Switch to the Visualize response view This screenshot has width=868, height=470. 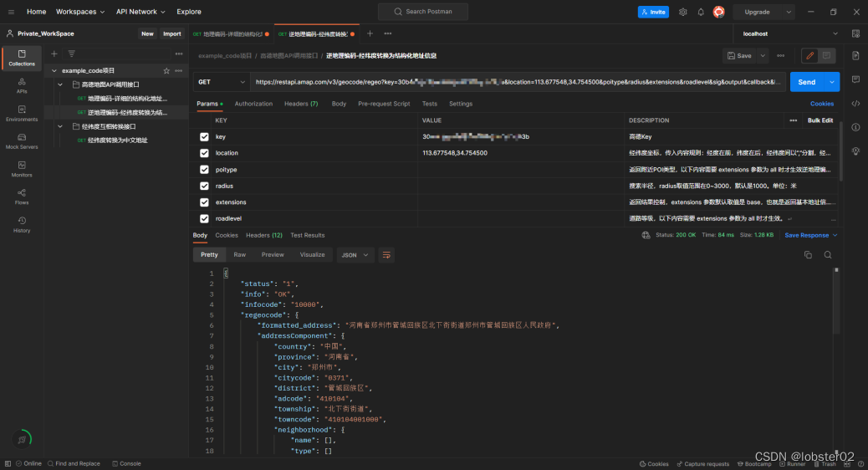pos(312,254)
